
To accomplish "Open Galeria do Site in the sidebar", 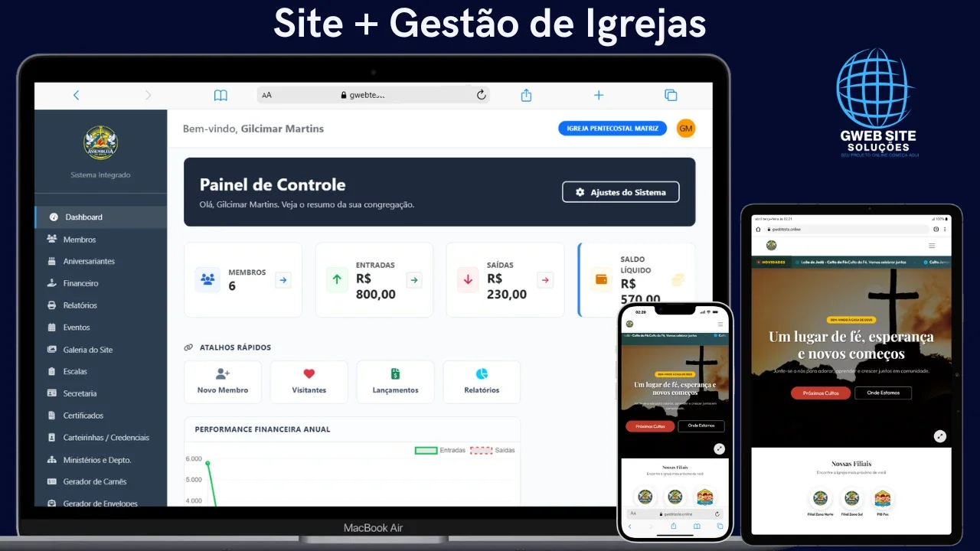I will (x=101, y=350).
